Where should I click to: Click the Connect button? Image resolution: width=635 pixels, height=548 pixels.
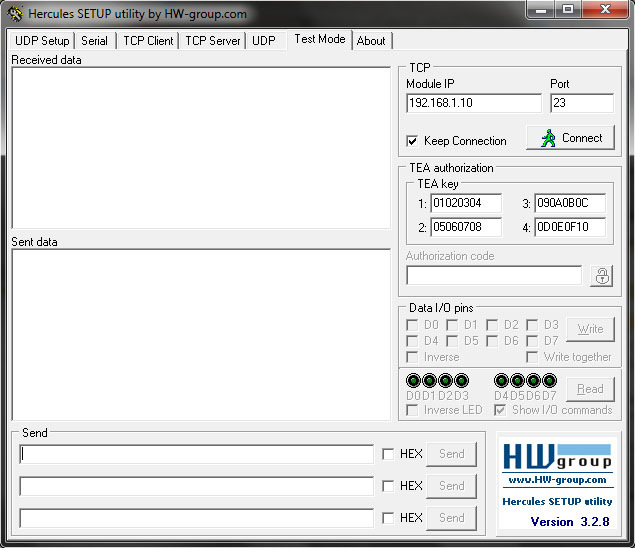(570, 138)
